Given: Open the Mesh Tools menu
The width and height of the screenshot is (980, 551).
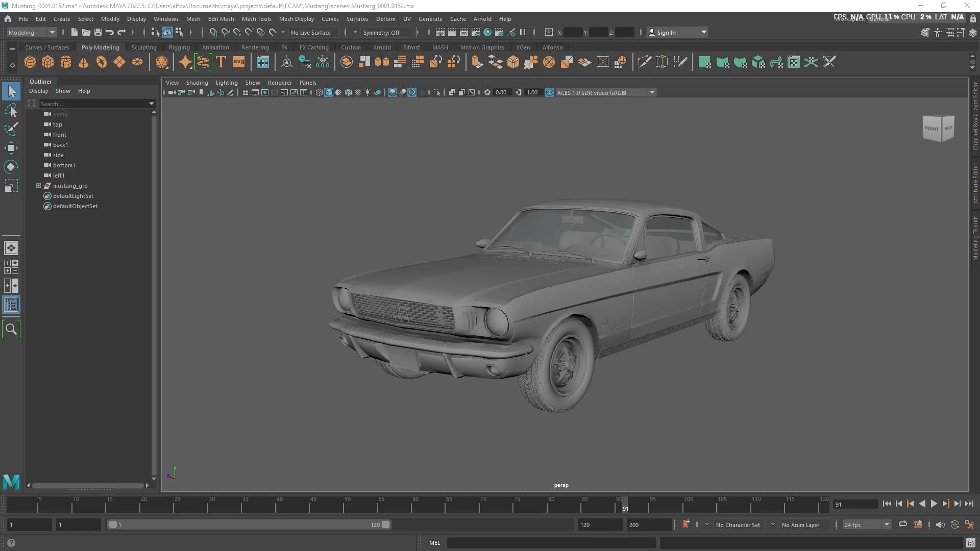Looking at the screenshot, I should (256, 19).
